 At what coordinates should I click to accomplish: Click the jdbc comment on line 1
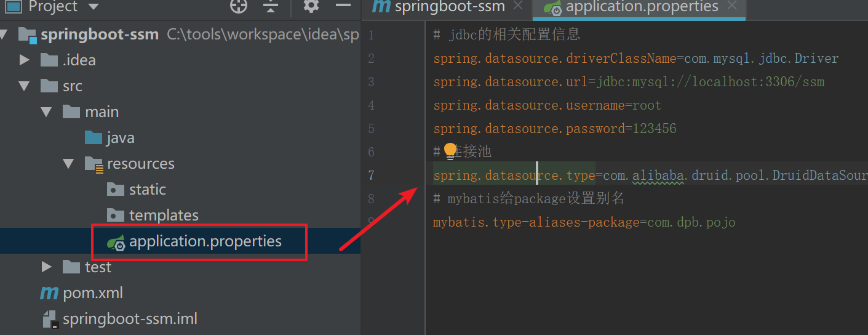click(506, 35)
